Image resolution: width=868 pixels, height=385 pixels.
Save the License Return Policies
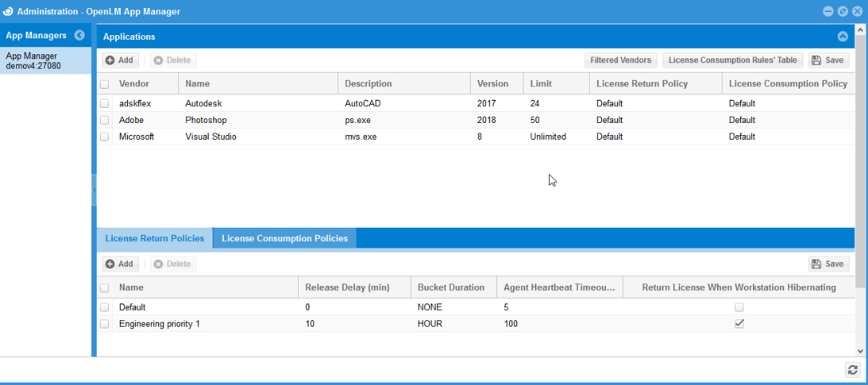click(827, 264)
